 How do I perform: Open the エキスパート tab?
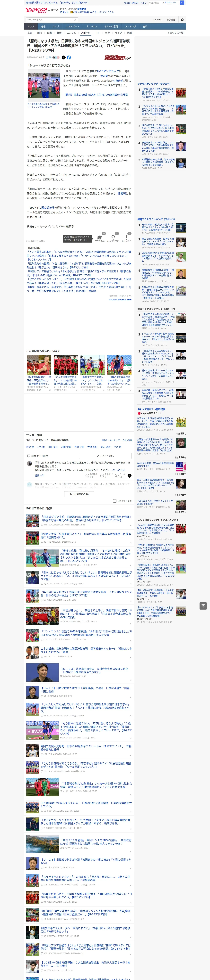72,26
